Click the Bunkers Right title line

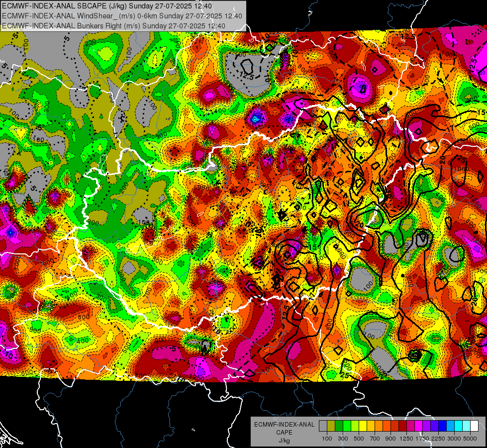[x=114, y=26]
